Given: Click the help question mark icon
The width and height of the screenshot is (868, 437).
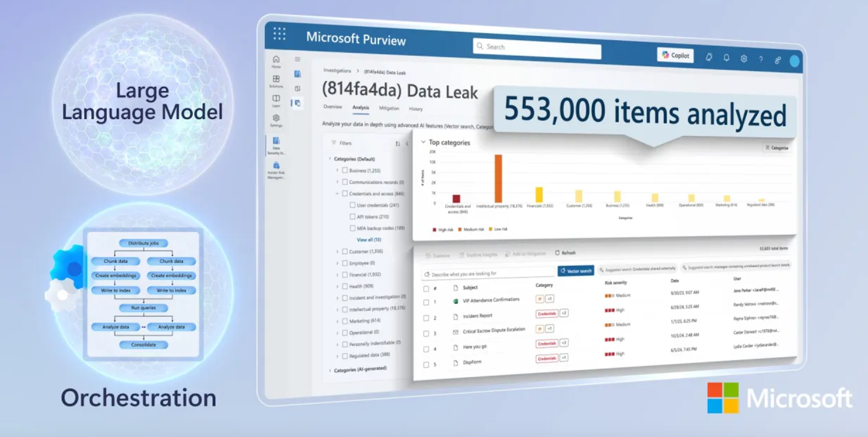Looking at the screenshot, I should click(x=760, y=60).
